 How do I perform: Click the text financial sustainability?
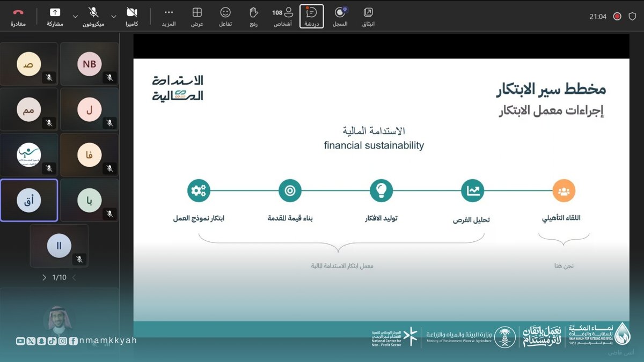pos(374,145)
